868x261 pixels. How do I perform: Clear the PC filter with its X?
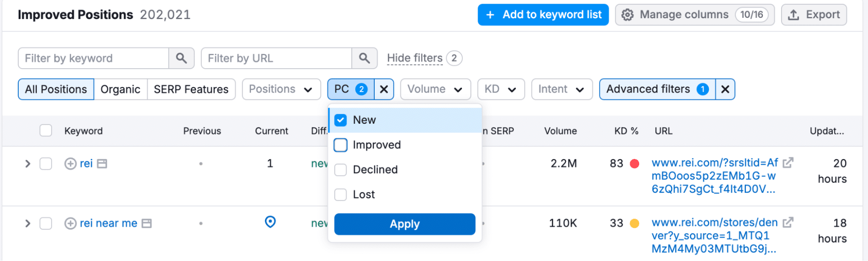pos(384,89)
